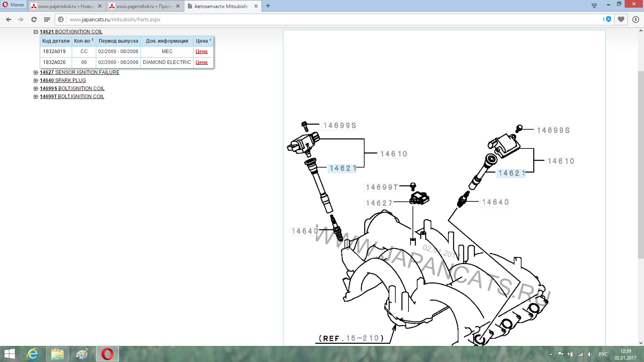
Task: Open the 14699T BOLT,IGNITION COIL link
Action: click(x=72, y=97)
